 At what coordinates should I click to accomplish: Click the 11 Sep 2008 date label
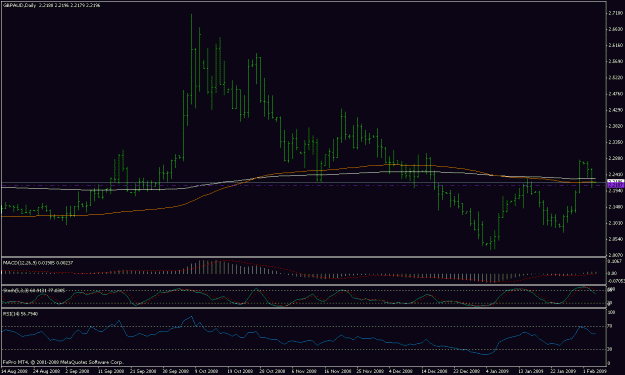111,371
